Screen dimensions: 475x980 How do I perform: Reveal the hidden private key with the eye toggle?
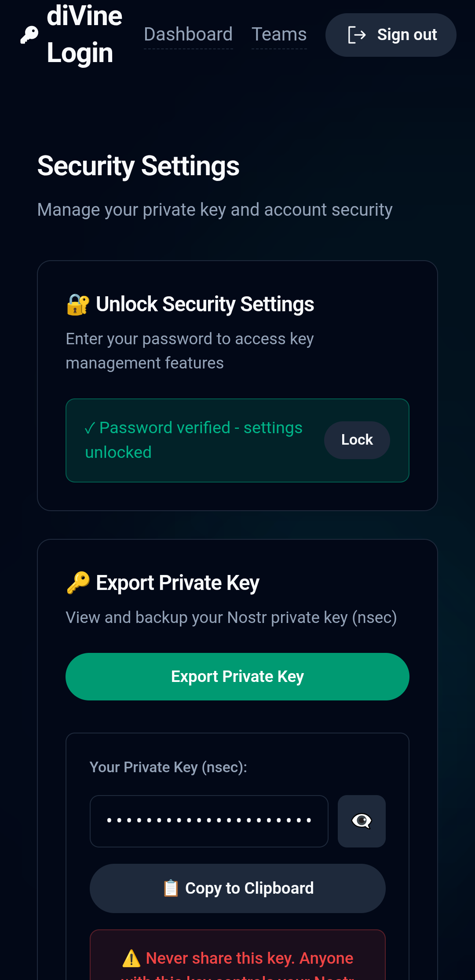pos(361,821)
